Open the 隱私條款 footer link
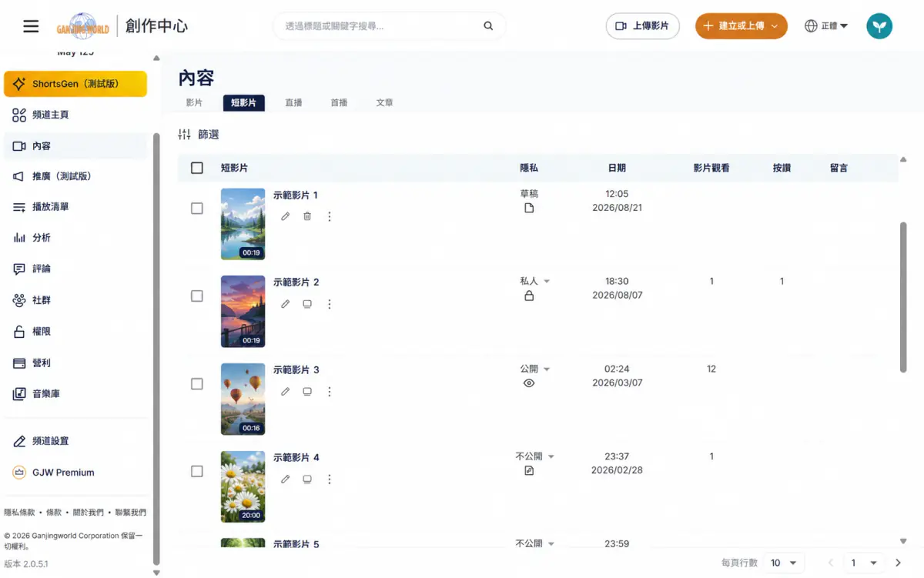The height and width of the screenshot is (578, 924). point(19,513)
